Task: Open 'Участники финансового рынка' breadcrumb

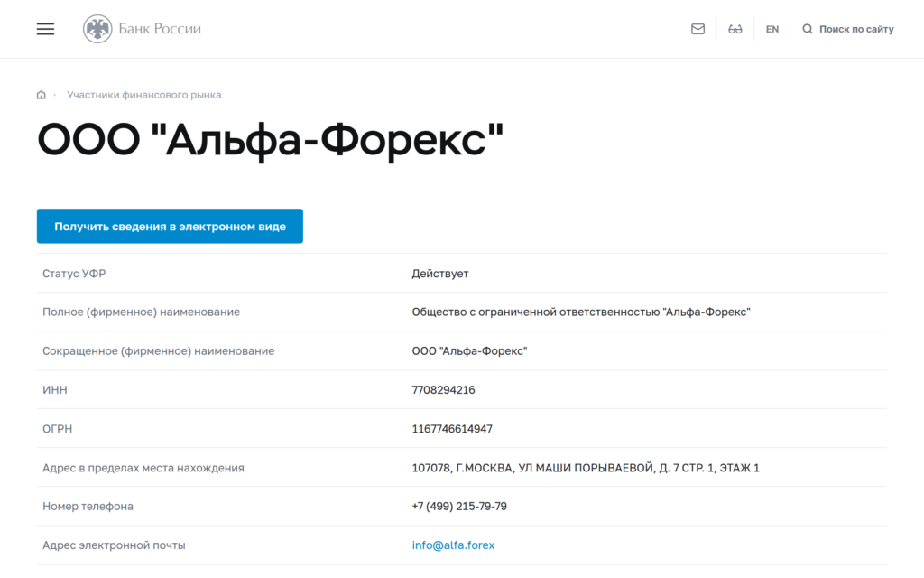Action: tap(143, 95)
